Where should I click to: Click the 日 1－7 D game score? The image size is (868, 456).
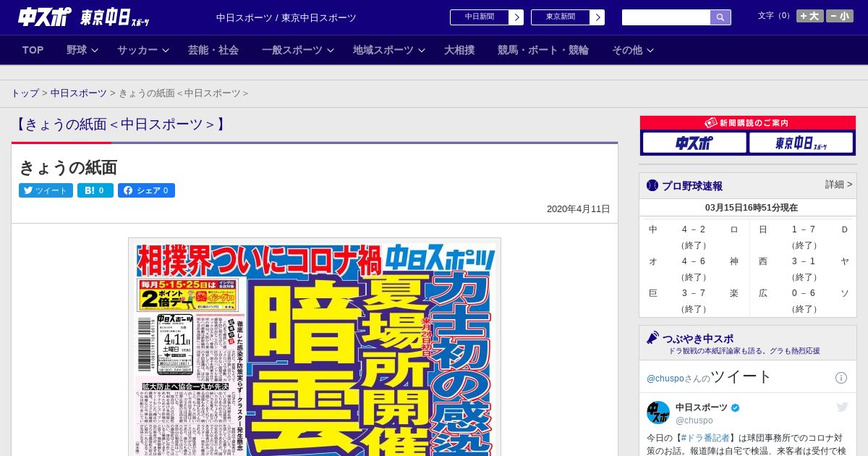point(803,229)
